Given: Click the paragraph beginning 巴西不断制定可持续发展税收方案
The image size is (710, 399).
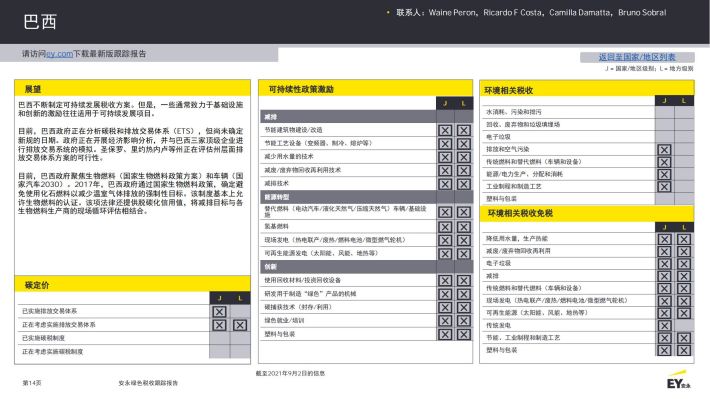Looking at the screenshot, I should [130, 109].
